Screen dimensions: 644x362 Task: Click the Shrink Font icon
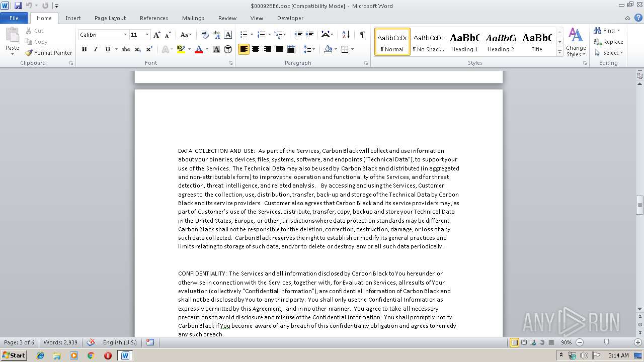(168, 35)
